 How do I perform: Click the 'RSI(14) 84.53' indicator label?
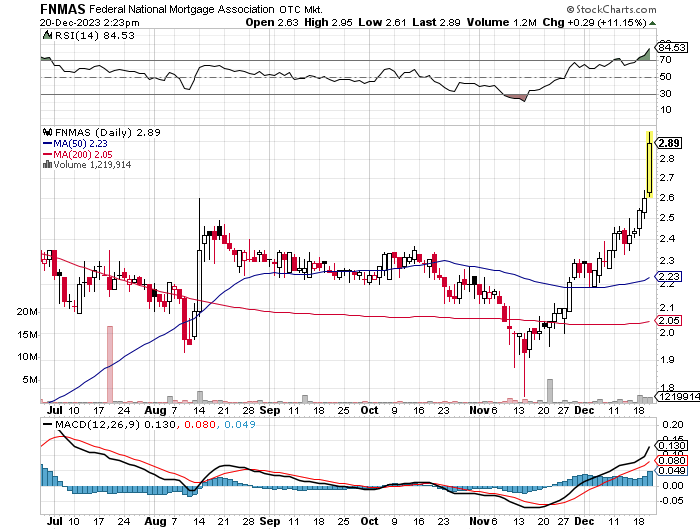[x=95, y=35]
